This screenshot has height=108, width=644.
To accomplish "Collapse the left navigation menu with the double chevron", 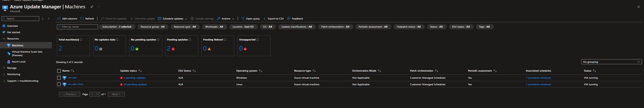I will (x=49, y=19).
